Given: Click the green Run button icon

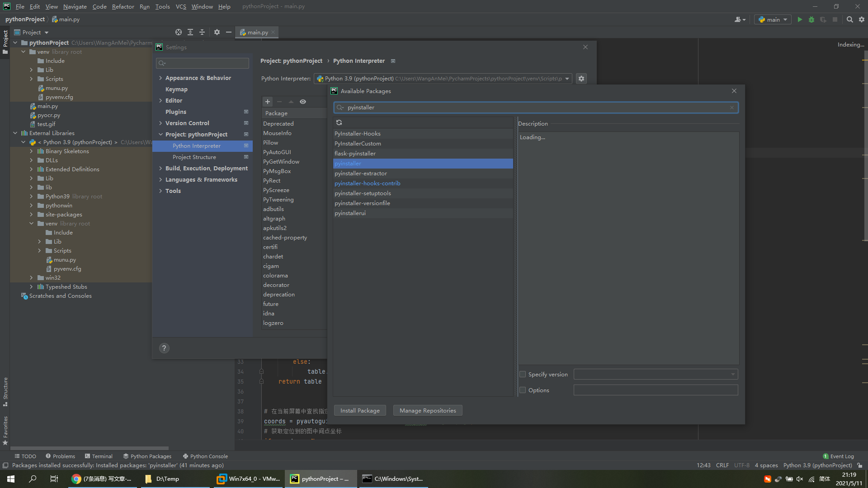Looking at the screenshot, I should point(800,19).
